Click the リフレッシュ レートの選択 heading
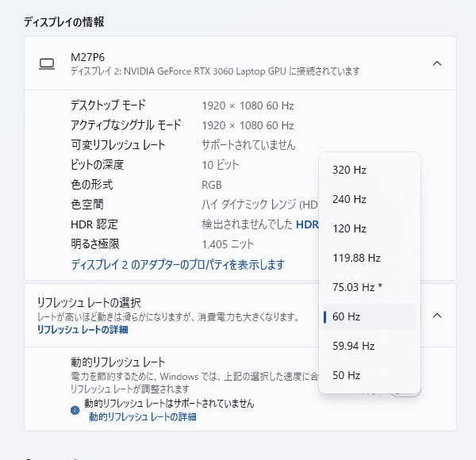The height and width of the screenshot is (460, 476). 89,302
